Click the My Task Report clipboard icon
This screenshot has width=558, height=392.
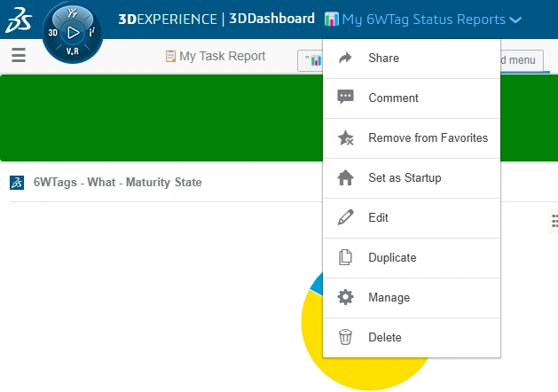click(170, 56)
